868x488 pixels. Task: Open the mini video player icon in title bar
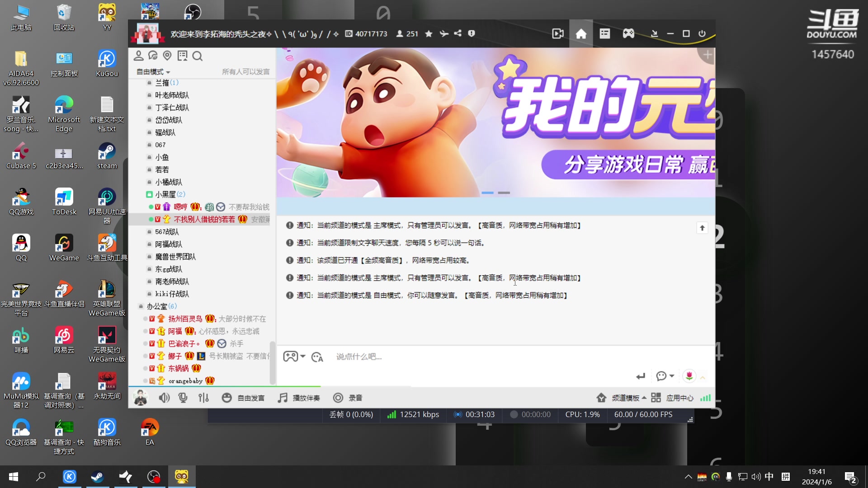557,33
